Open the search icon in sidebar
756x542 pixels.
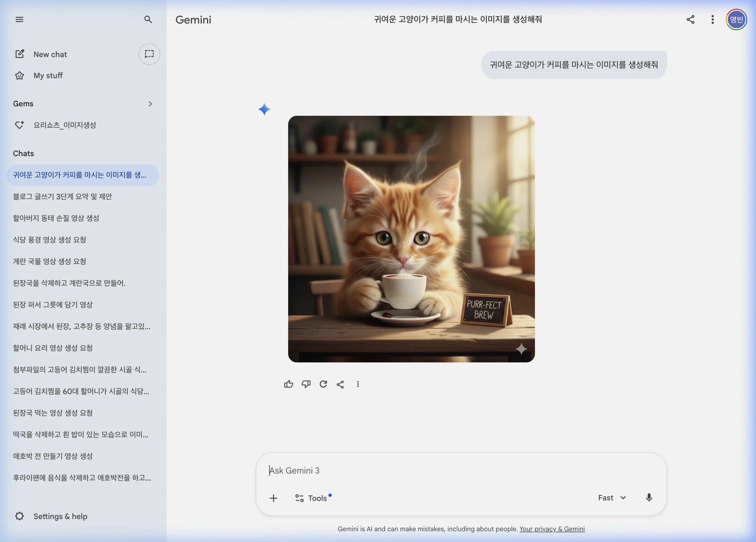[x=148, y=19]
